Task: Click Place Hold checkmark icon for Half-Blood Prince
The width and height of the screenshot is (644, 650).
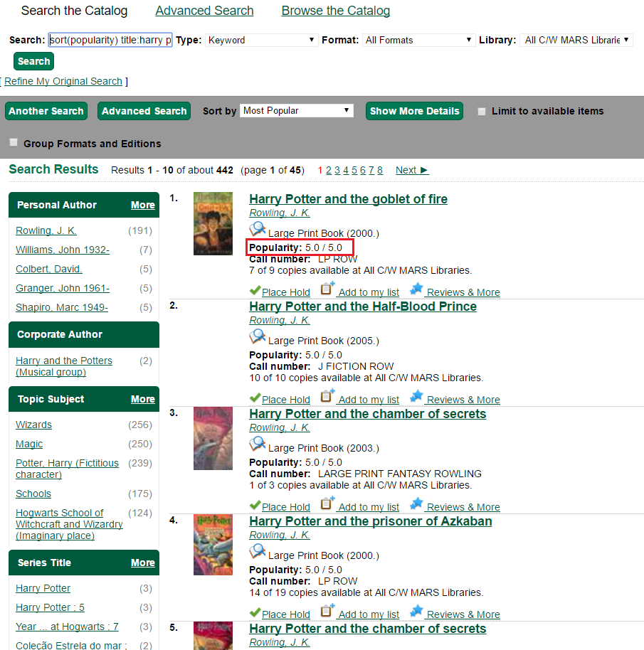Action: coord(255,398)
